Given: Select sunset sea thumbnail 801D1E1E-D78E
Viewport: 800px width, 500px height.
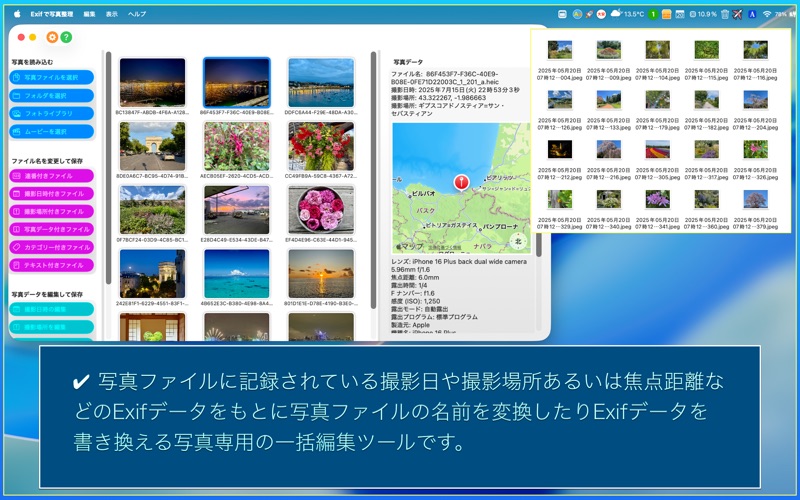Looking at the screenshot, I should pos(321,273).
